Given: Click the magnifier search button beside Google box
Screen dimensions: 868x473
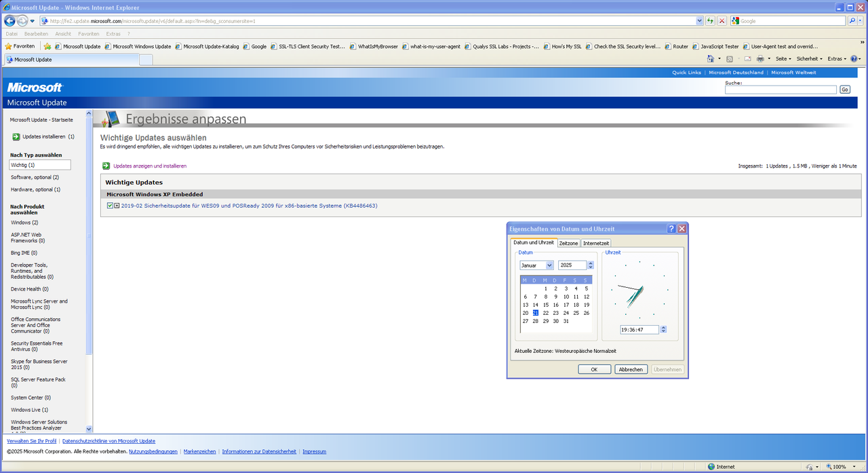Looking at the screenshot, I should tap(852, 21).
